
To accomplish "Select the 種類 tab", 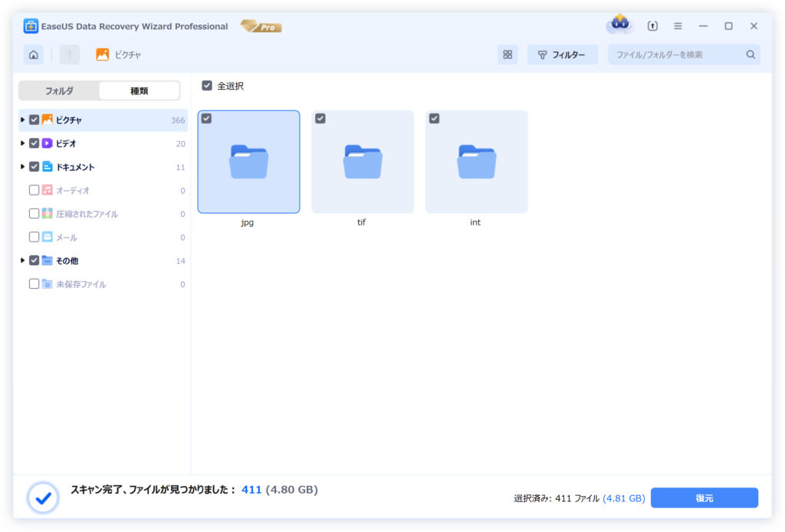I will (139, 90).
